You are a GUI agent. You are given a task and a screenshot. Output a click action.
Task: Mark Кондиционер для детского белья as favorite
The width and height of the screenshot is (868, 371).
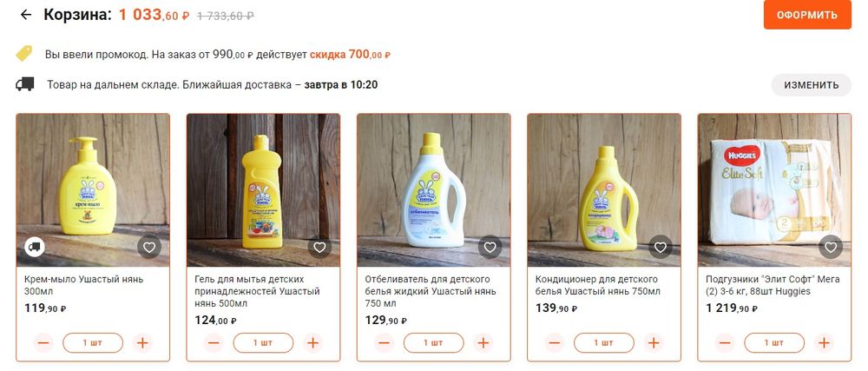660,248
